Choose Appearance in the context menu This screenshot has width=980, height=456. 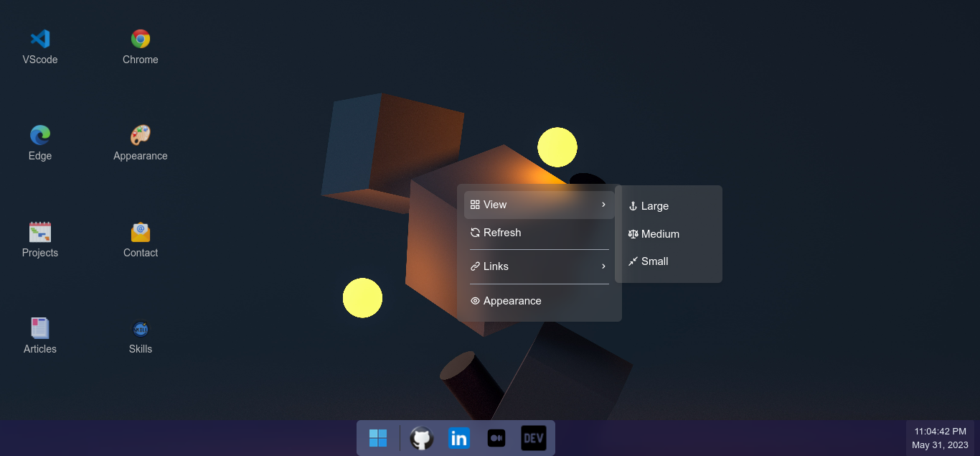pyautogui.click(x=540, y=301)
